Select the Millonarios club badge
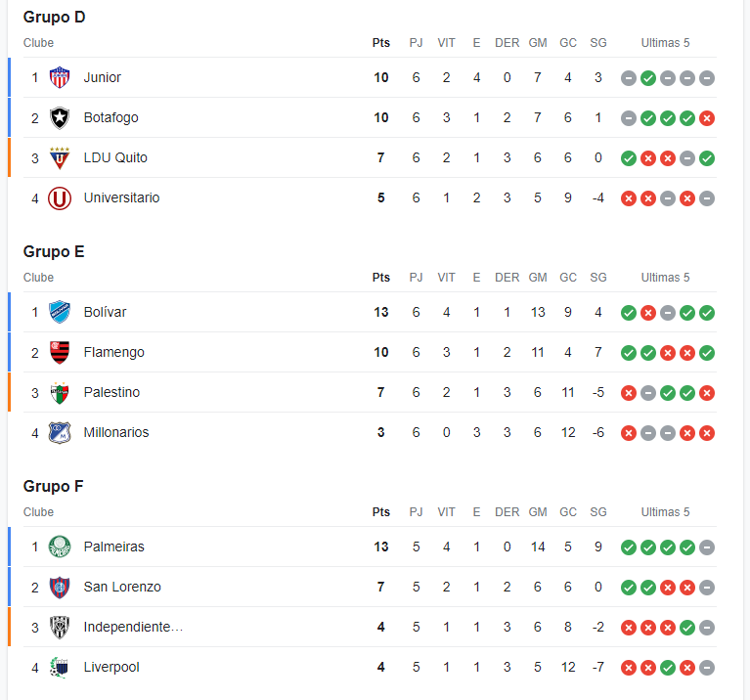Image resolution: width=750 pixels, height=700 pixels. (x=60, y=433)
